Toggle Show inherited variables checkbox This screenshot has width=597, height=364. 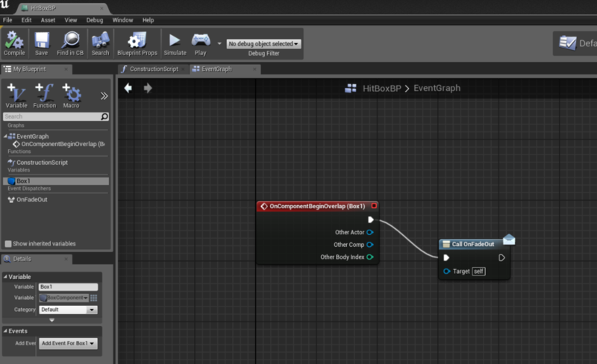pos(8,244)
